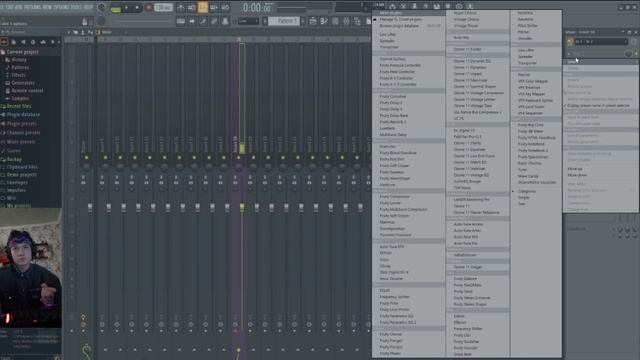This screenshot has width=640, height=360.
Task: Open the TOOLS menu
Action: pyautogui.click(x=76, y=7)
